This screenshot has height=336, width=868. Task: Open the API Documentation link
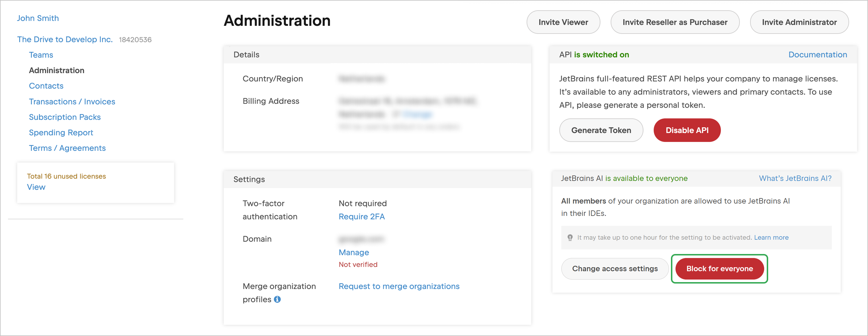(x=818, y=54)
